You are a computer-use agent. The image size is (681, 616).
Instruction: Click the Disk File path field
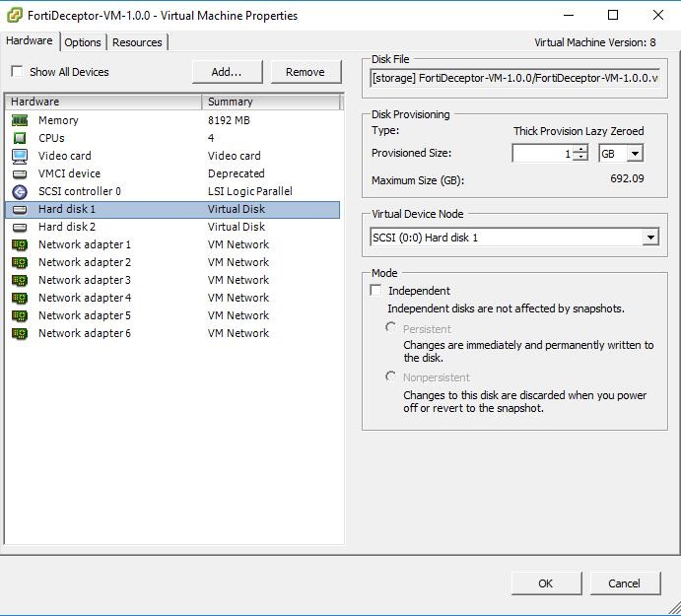coord(514,78)
